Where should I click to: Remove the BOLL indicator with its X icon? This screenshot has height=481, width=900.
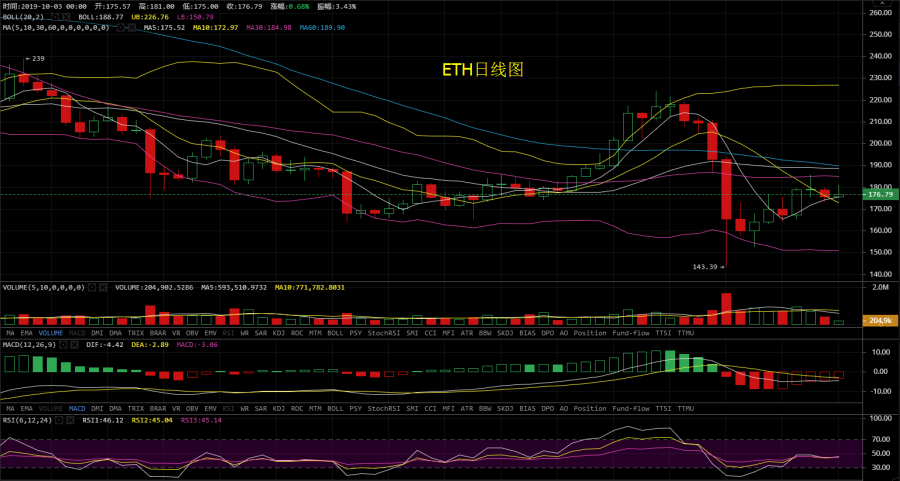[x=66, y=17]
